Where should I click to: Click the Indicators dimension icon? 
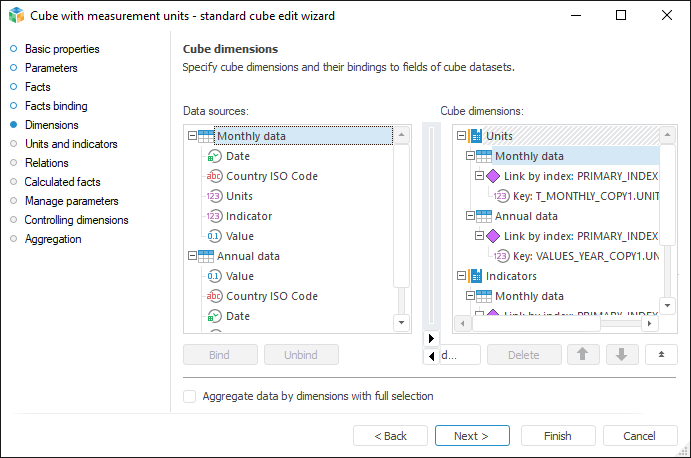point(475,276)
